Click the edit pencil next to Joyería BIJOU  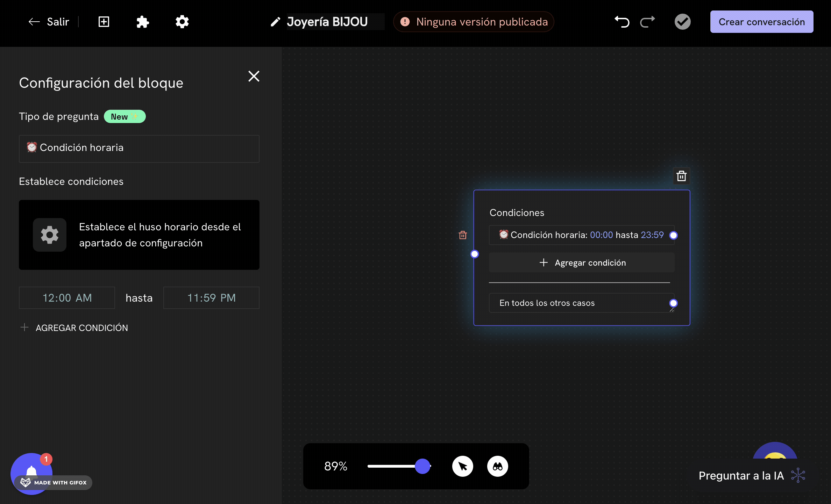point(276,22)
